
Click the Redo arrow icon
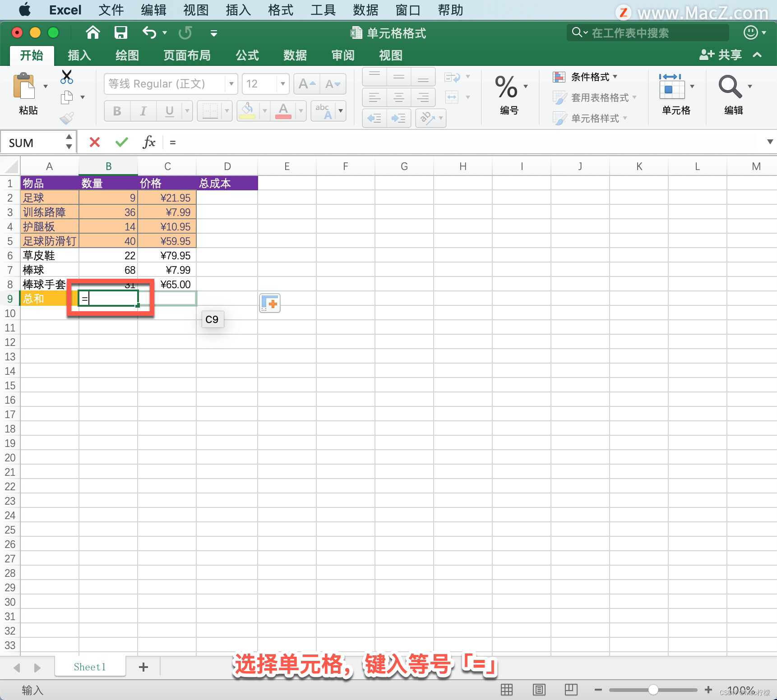[x=185, y=32]
